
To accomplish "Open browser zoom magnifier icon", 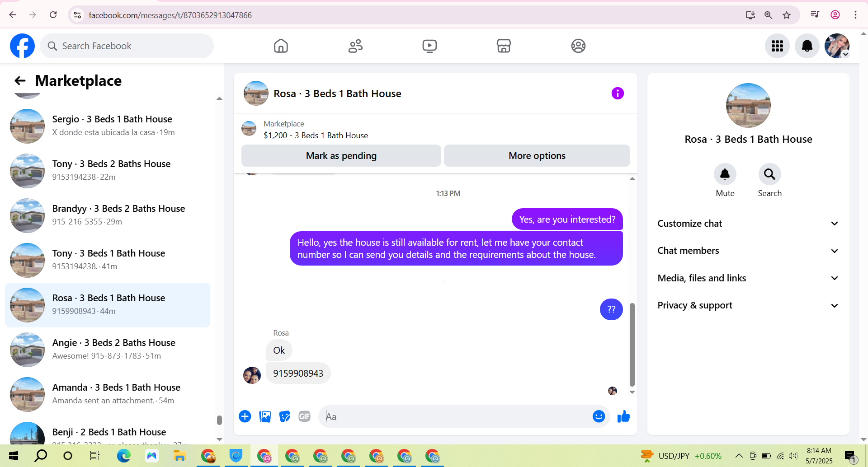I will (768, 15).
